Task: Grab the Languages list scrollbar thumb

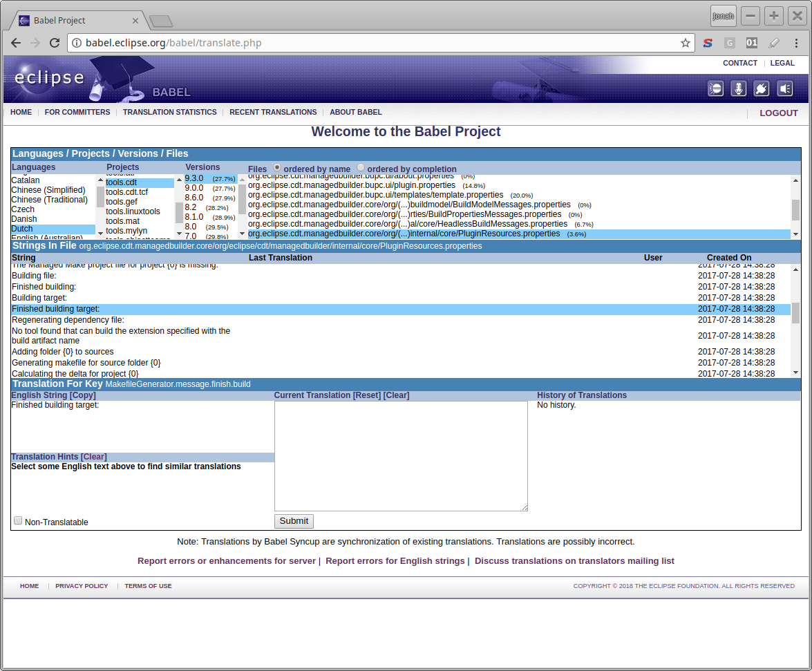Action: pos(100,197)
